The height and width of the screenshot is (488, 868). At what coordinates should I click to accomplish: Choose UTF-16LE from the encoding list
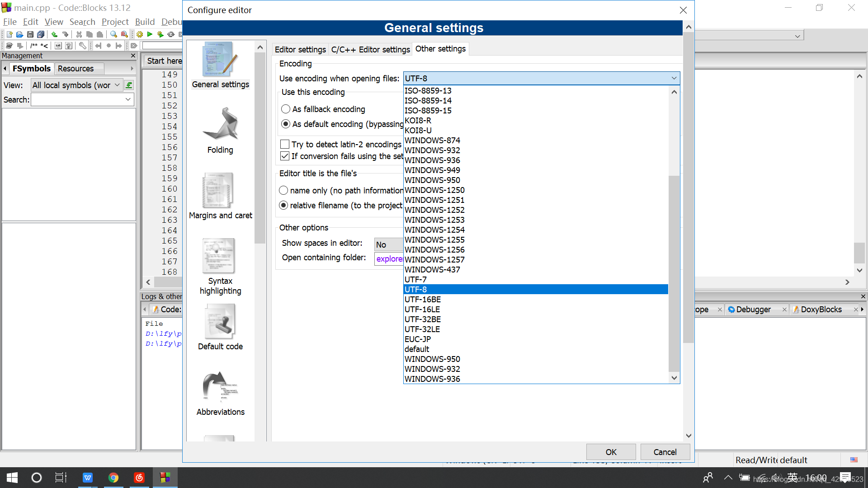422,310
